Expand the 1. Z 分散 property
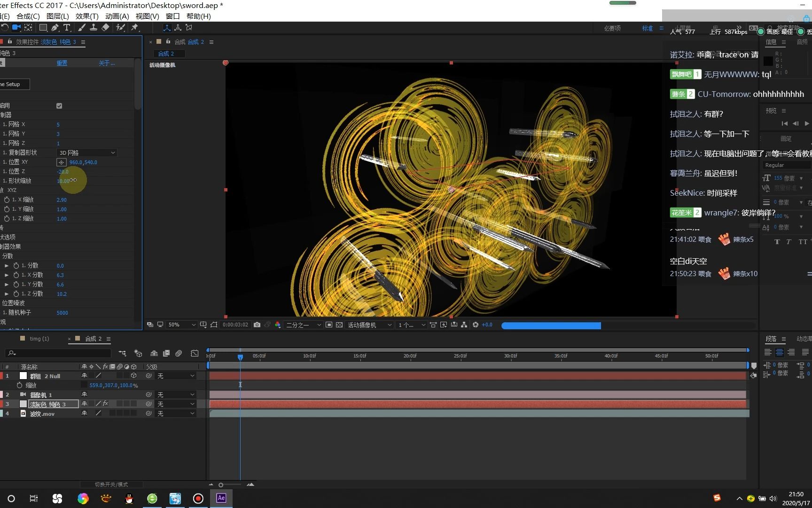Viewport: 812px width, 508px height. pyautogui.click(x=7, y=294)
